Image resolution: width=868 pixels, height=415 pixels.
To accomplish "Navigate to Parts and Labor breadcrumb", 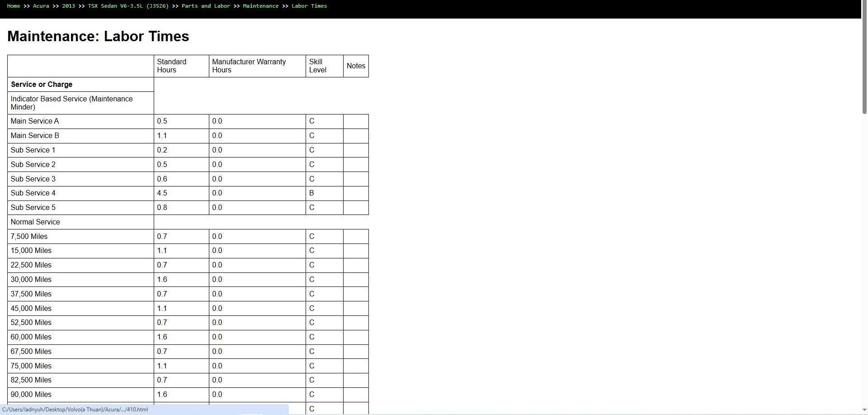I will pos(206,6).
